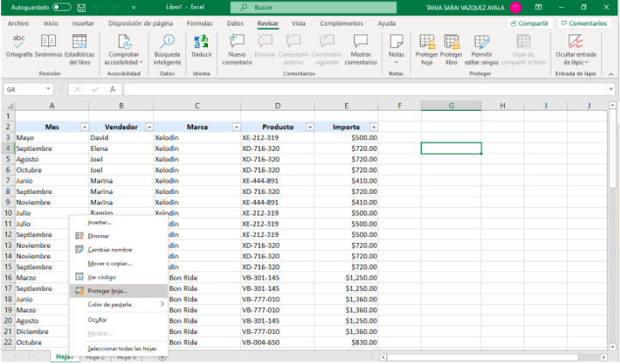Open the Complementos tab
The height and width of the screenshot is (364, 620).
(x=342, y=23)
